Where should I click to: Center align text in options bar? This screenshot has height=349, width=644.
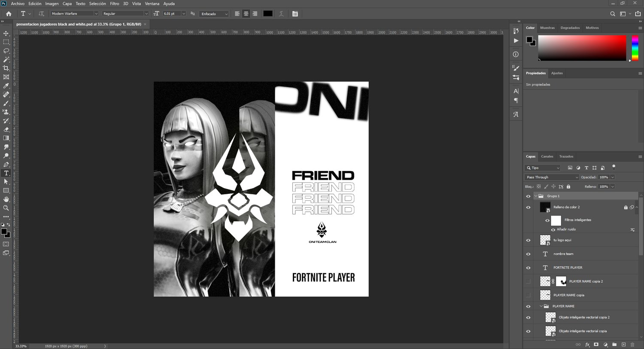tap(246, 14)
